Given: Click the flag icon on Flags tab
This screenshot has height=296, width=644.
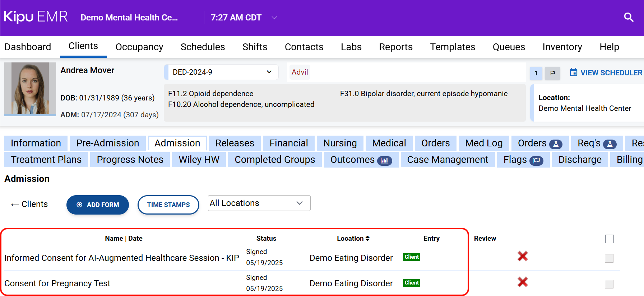Looking at the screenshot, I should tap(537, 161).
